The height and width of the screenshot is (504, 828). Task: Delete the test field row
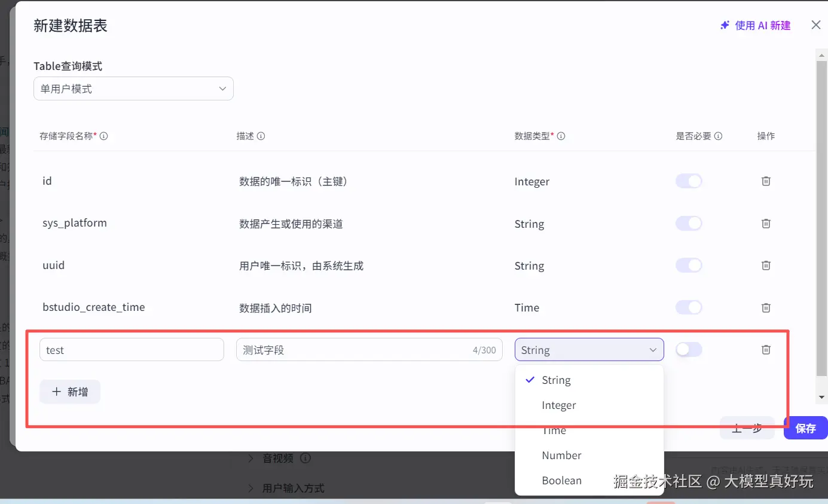766,350
